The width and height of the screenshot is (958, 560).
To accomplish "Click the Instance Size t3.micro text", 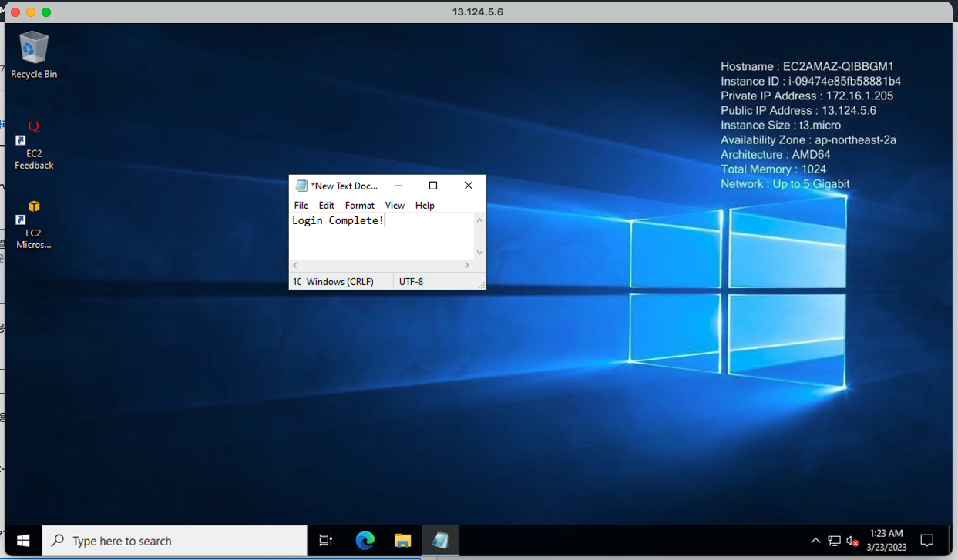I will tap(781, 125).
